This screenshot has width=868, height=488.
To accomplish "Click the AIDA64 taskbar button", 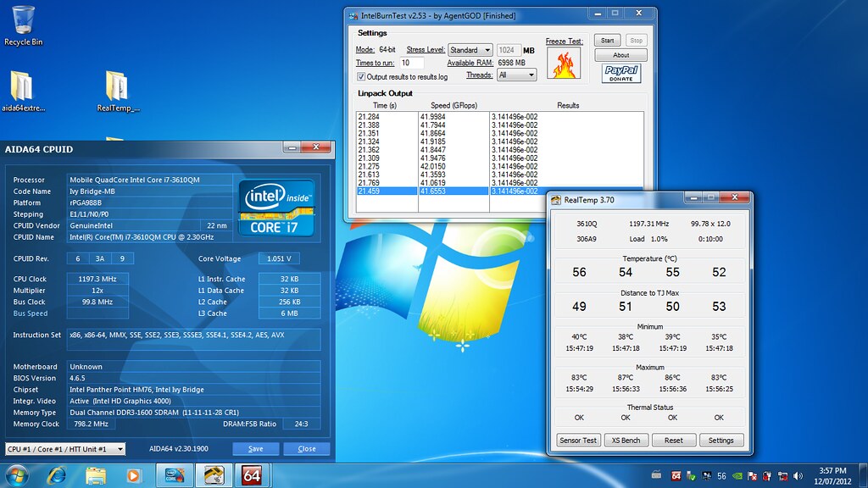I will tap(252, 474).
